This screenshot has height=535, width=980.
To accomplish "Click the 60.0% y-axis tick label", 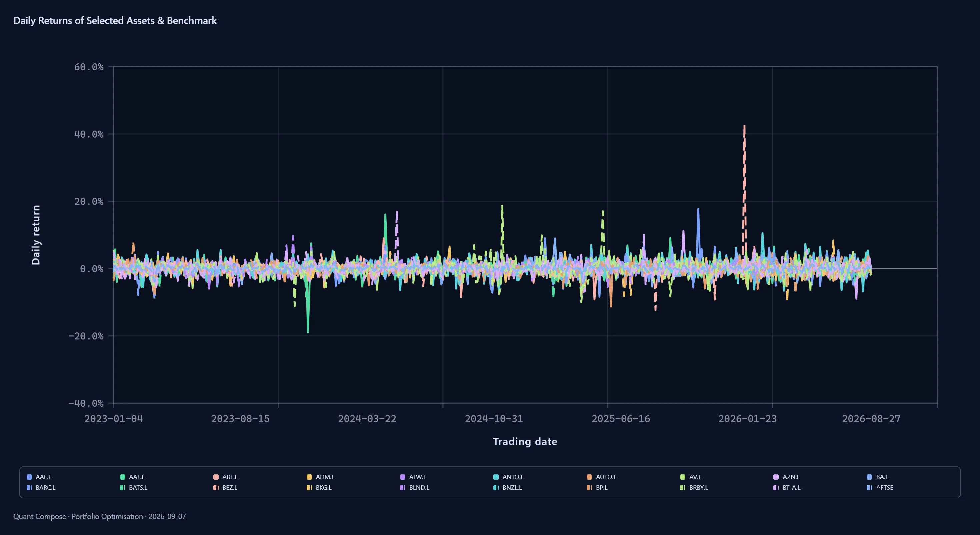I will 89,67.
